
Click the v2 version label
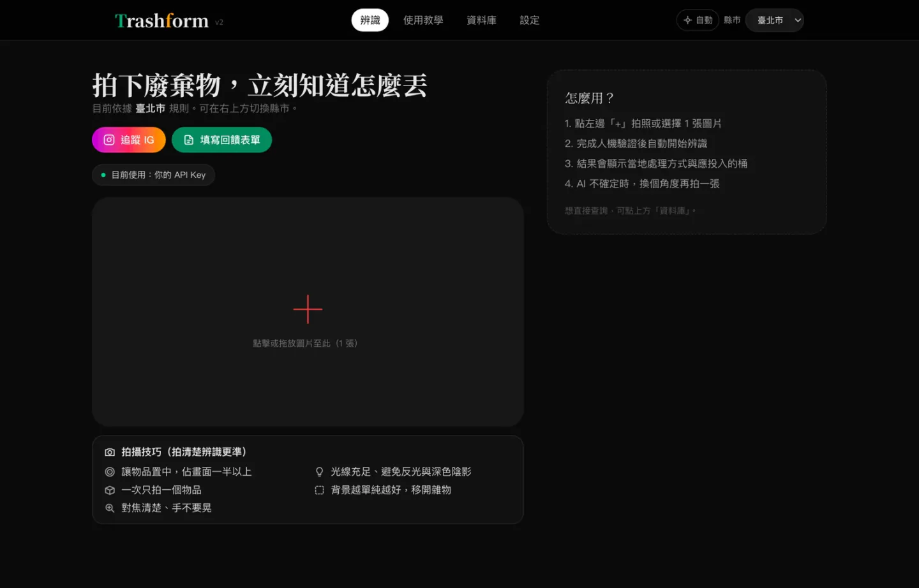pos(219,22)
